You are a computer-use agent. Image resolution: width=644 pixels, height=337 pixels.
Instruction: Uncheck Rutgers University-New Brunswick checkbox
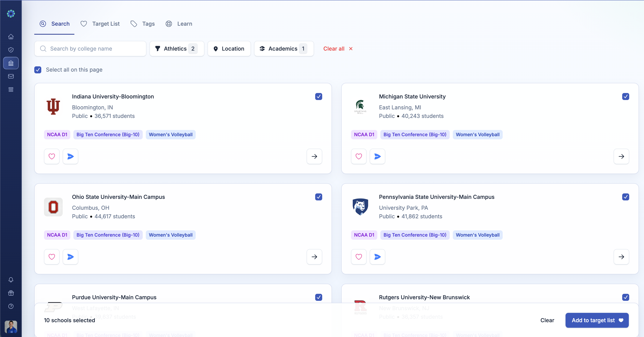click(626, 297)
